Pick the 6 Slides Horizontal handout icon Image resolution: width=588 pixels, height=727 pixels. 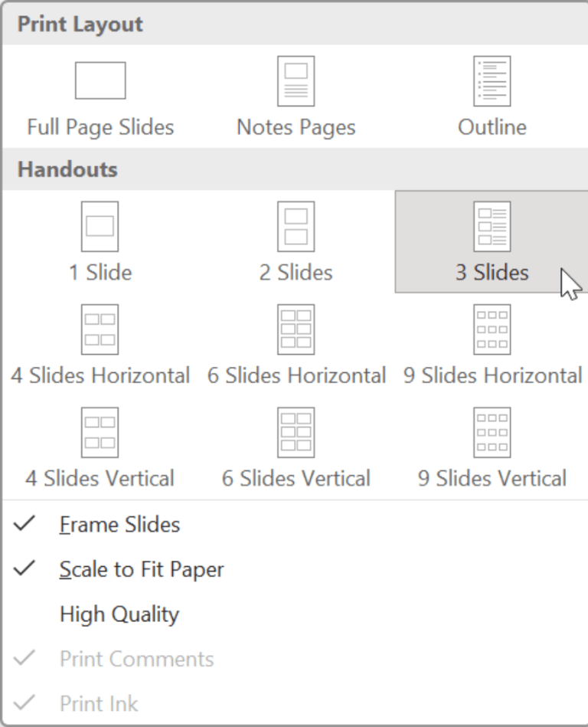click(x=296, y=328)
